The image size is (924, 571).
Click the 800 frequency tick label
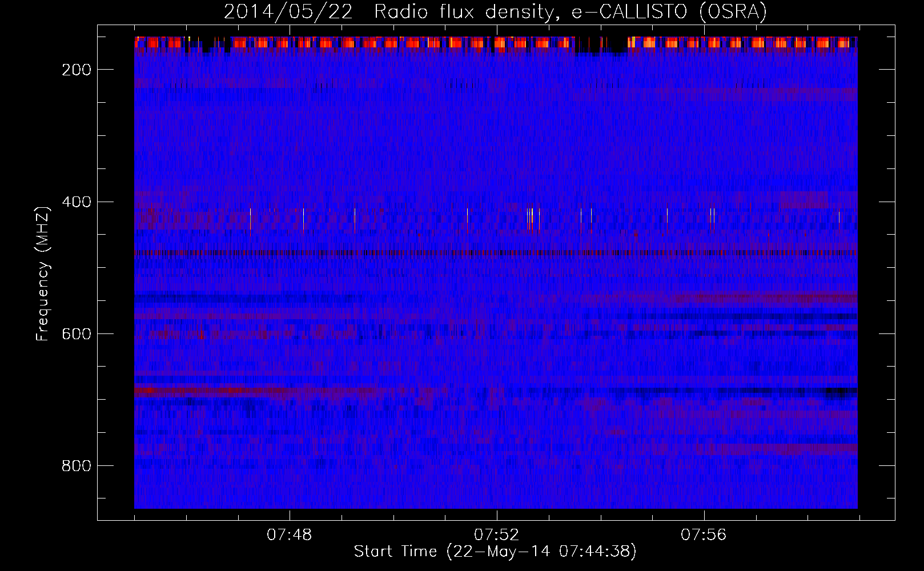click(77, 466)
